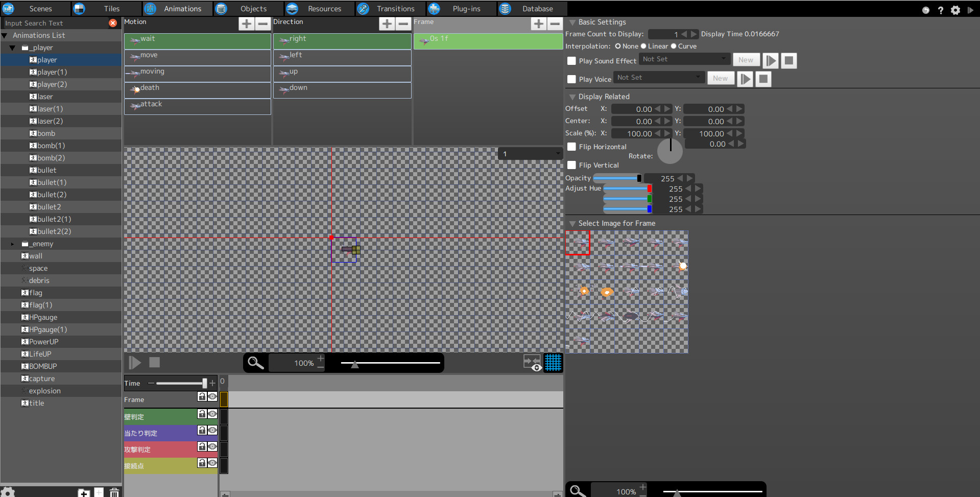
Task: Click the New button beside Play Voice
Action: (x=721, y=78)
